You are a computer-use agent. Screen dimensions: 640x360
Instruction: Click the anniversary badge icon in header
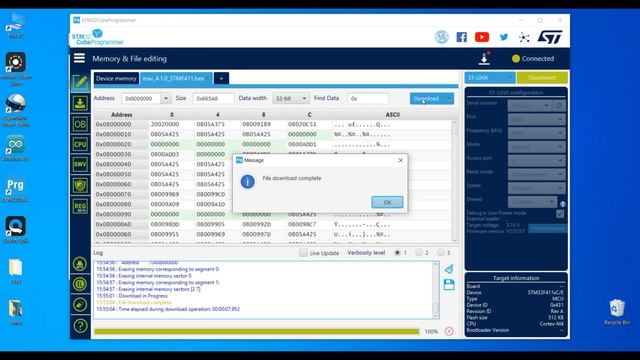(x=441, y=37)
